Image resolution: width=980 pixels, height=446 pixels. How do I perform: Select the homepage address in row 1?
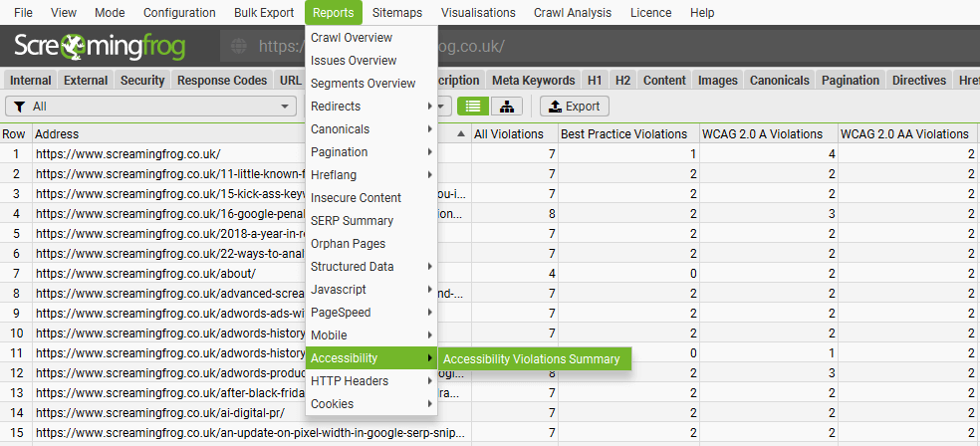128,153
